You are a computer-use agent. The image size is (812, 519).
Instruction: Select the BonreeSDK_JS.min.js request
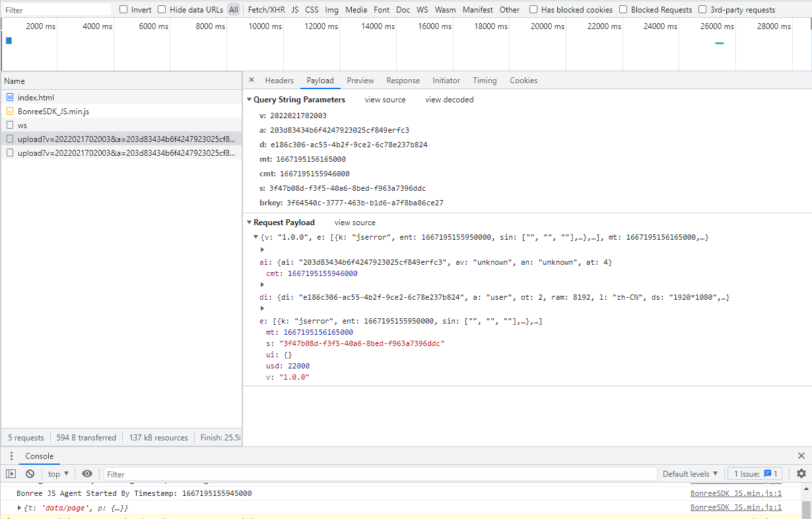click(53, 112)
